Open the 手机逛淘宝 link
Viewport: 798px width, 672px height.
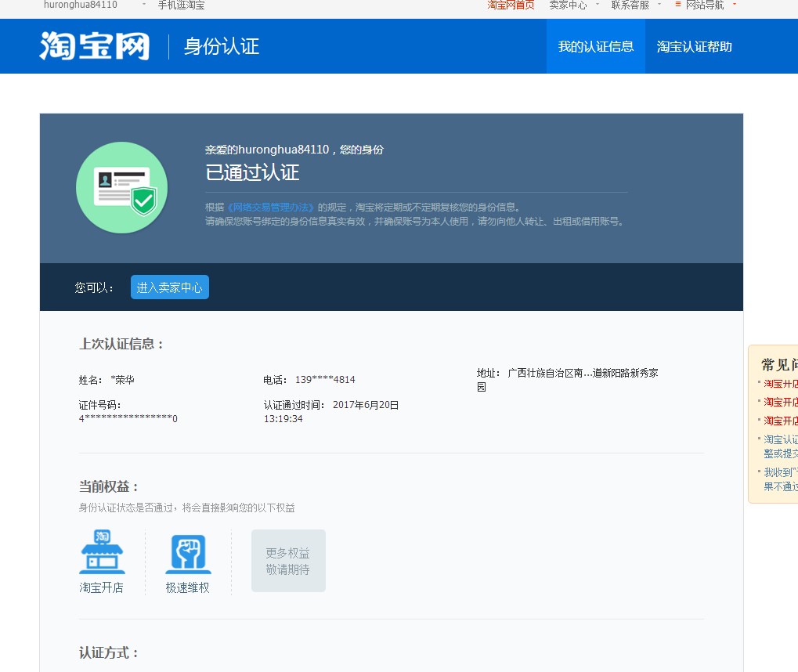pos(181,5)
